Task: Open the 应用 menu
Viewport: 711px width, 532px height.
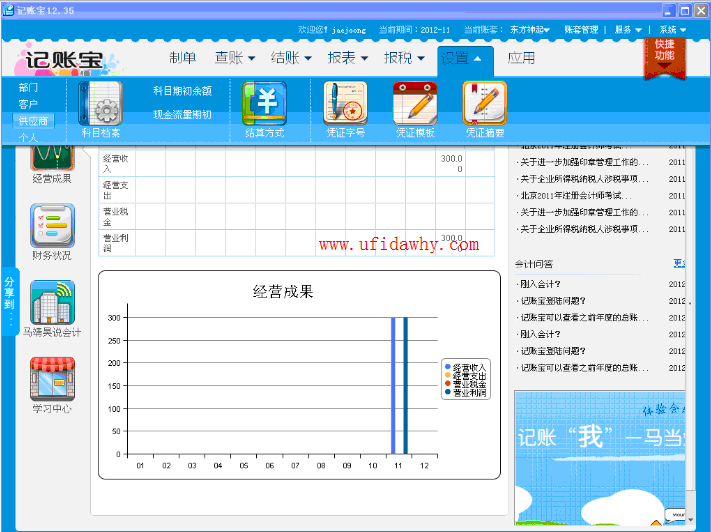Action: click(x=521, y=58)
